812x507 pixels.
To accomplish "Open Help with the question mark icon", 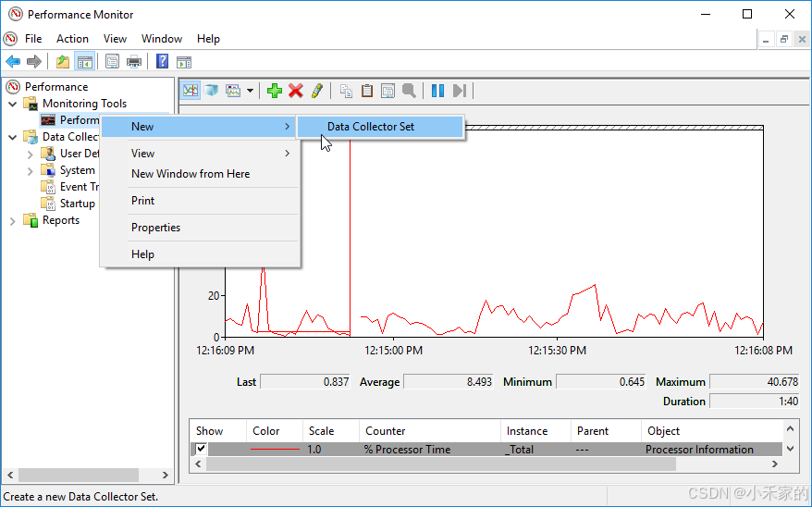I will click(162, 62).
